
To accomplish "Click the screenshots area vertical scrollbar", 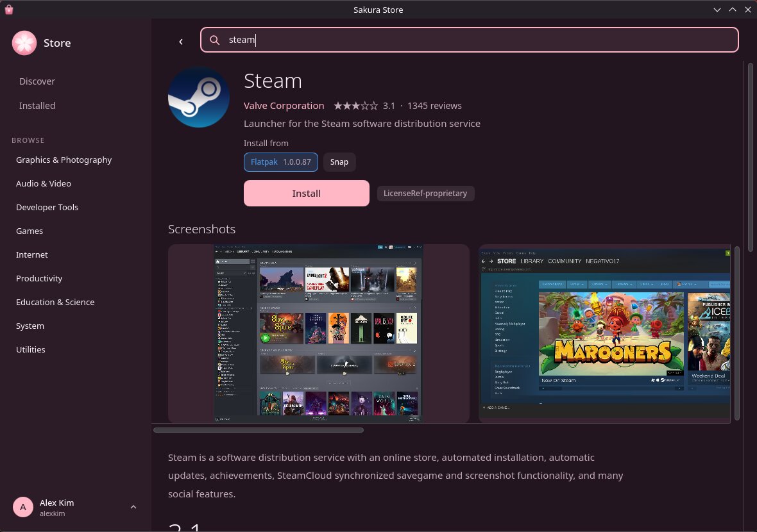I will 736,333.
